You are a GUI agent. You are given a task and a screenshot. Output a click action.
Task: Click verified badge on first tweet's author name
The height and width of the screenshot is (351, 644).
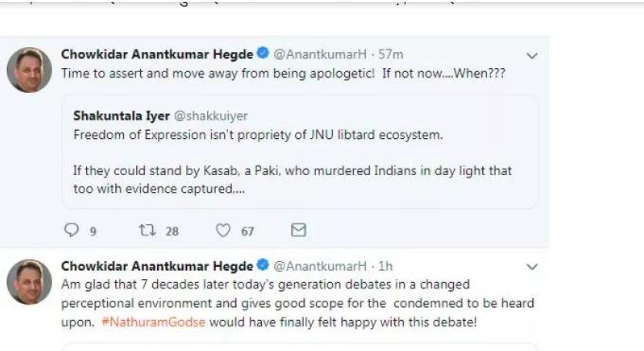[x=263, y=53]
